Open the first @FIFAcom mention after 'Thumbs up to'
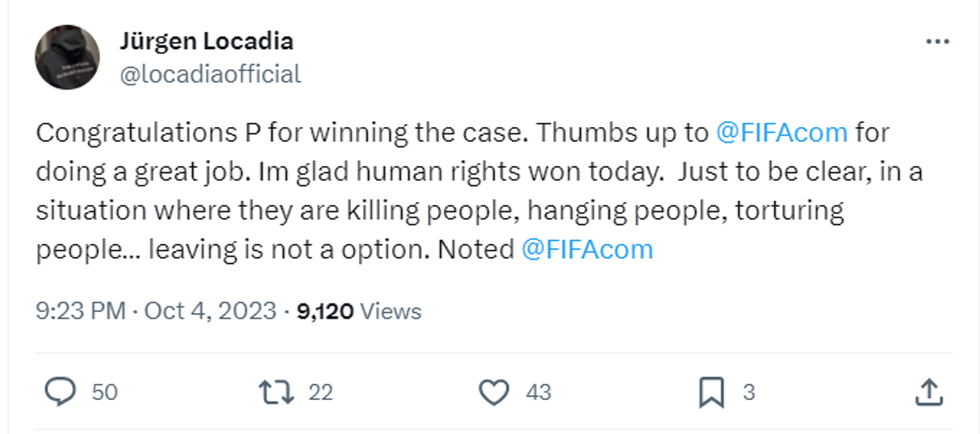Viewport: 980px width, 434px height. [x=782, y=132]
